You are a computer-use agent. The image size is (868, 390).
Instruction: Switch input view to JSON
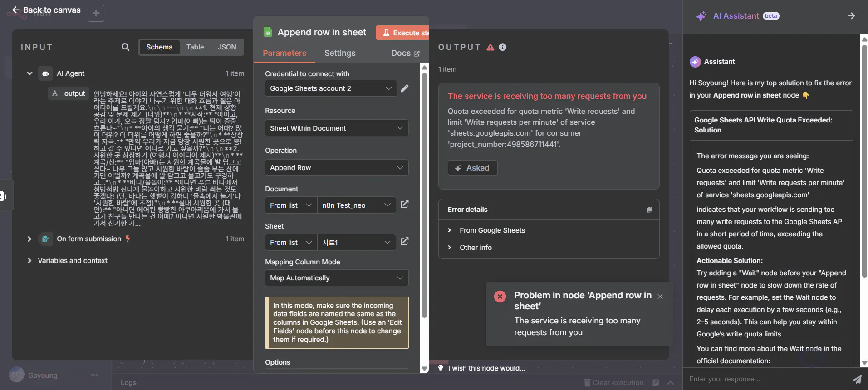point(227,47)
